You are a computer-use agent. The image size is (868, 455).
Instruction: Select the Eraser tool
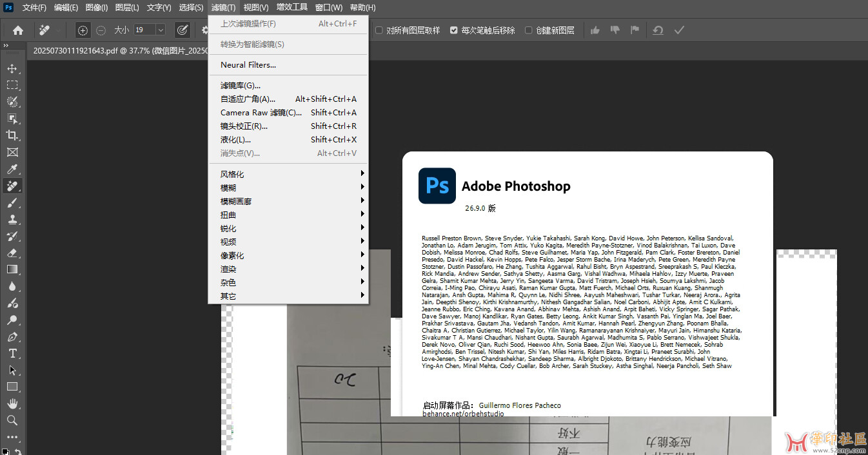12,253
